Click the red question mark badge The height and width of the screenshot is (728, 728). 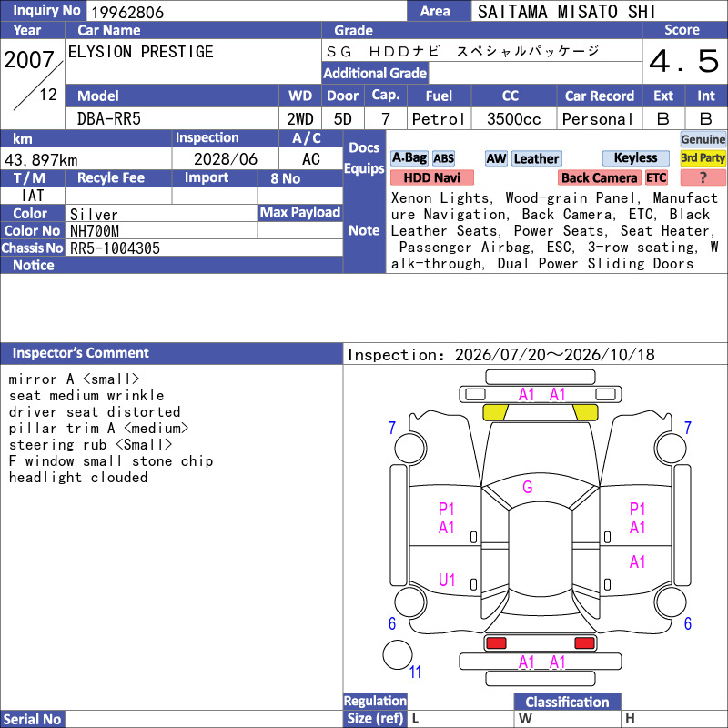703,177
